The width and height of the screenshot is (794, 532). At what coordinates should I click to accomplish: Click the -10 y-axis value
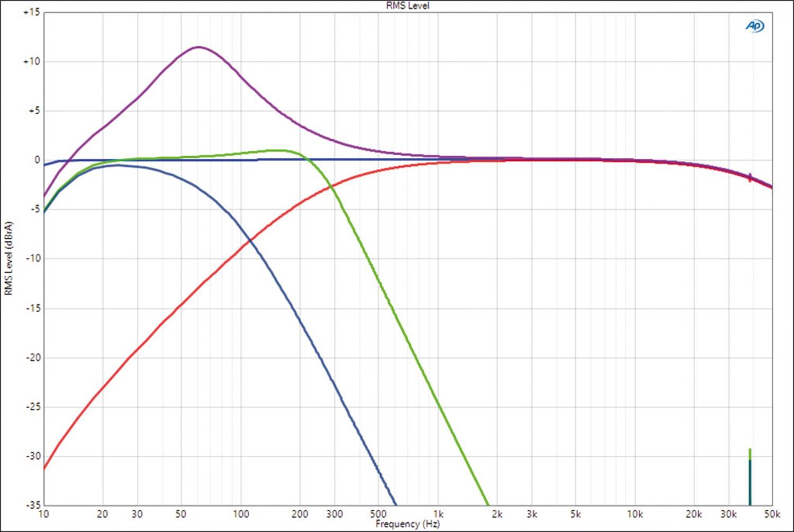pos(32,258)
